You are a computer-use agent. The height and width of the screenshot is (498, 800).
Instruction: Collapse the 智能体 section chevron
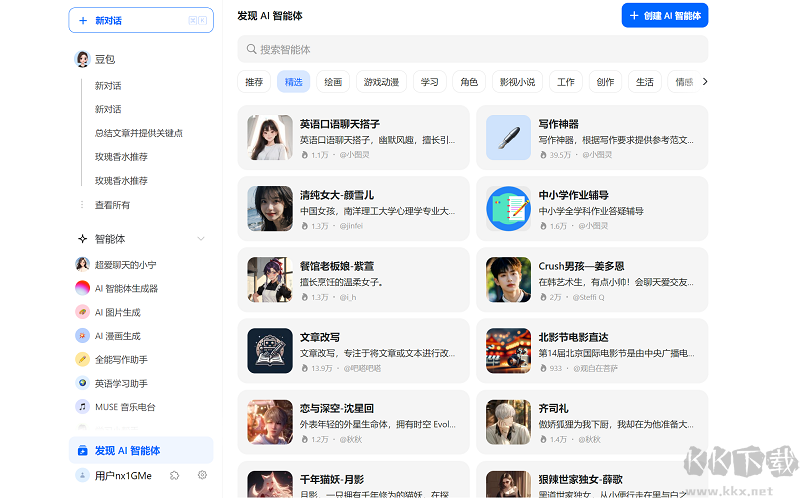201,239
